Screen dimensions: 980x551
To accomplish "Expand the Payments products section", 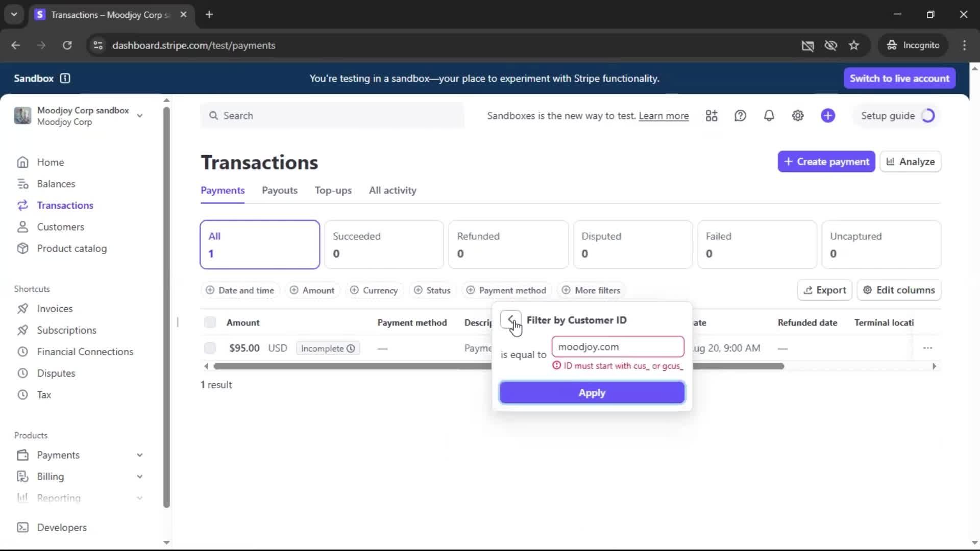I will [x=139, y=455].
